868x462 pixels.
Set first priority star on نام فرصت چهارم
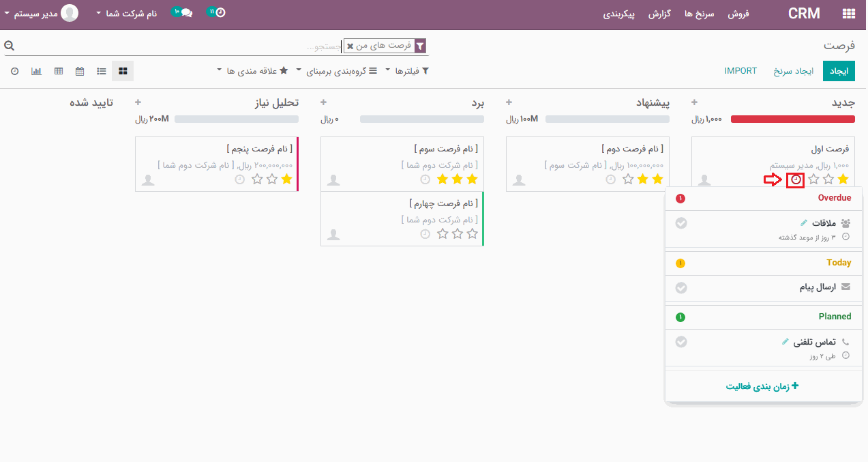pyautogui.click(x=472, y=234)
